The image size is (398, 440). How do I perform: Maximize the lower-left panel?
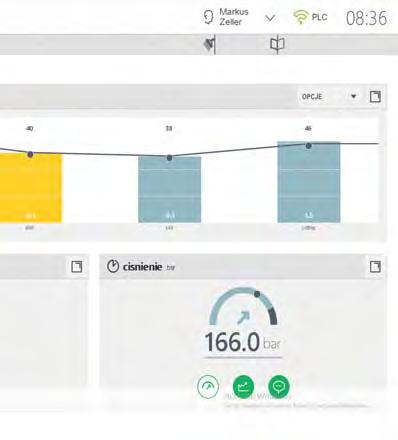[x=77, y=267]
